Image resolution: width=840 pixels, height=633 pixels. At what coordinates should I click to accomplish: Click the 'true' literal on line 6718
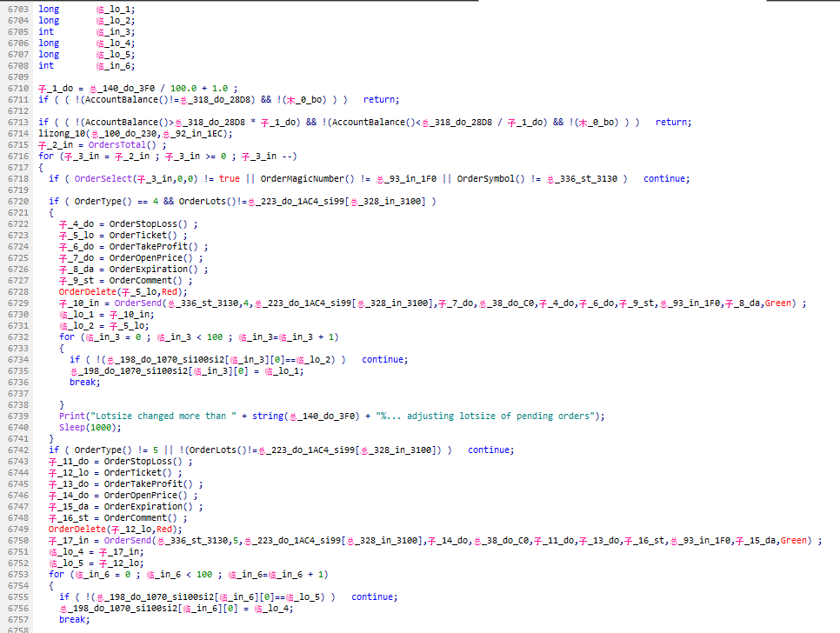click(x=230, y=179)
